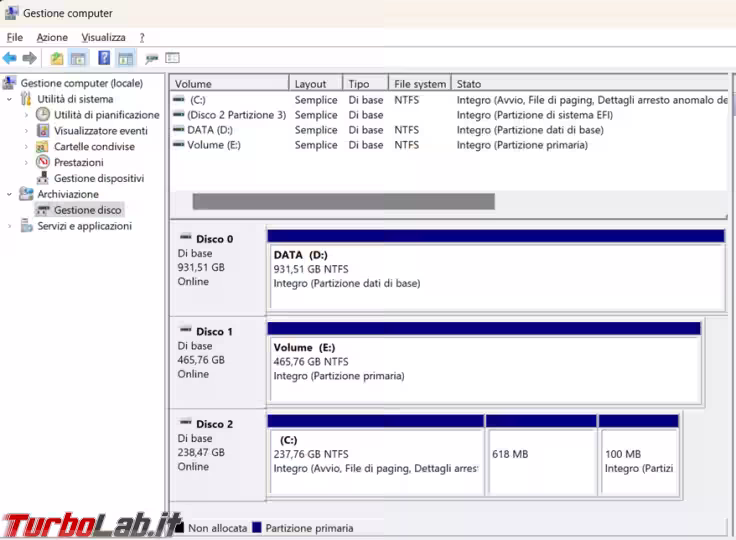Select the (C:) 237,76 GB partition on Disco 2

click(x=376, y=461)
